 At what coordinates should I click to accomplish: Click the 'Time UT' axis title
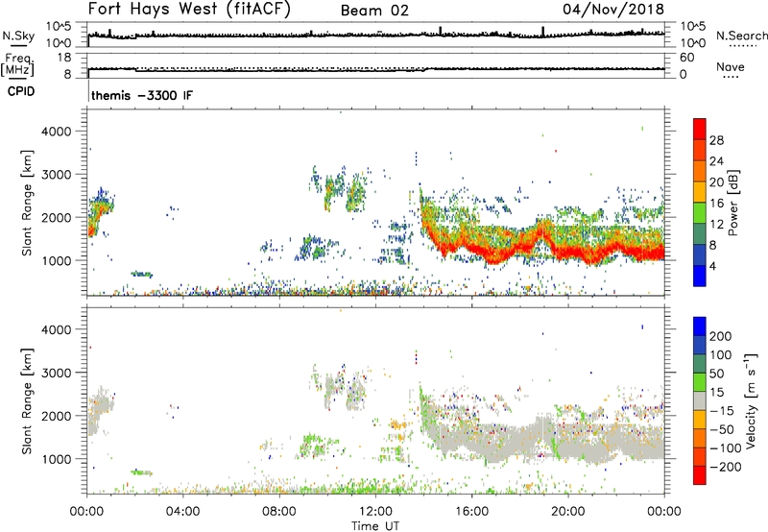point(375,526)
